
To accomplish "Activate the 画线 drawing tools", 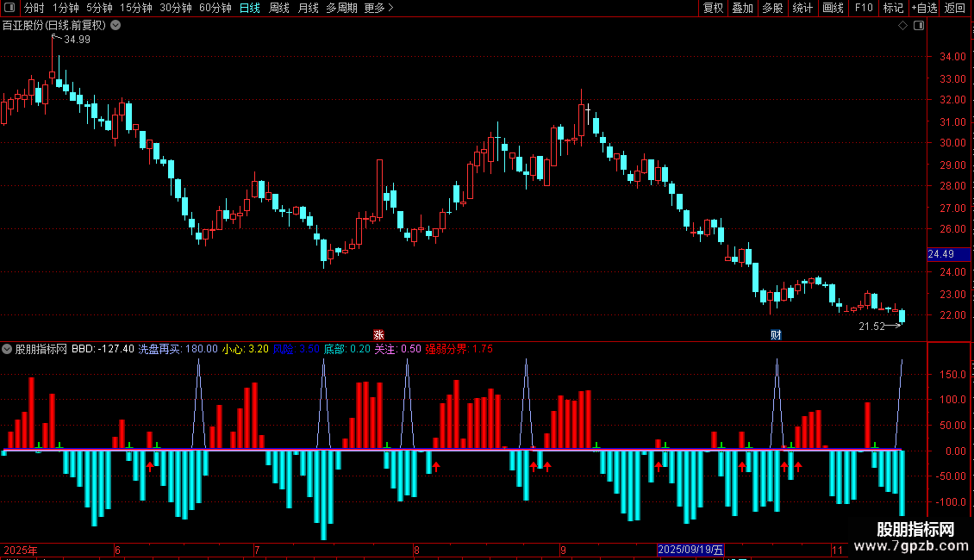I will click(833, 8).
